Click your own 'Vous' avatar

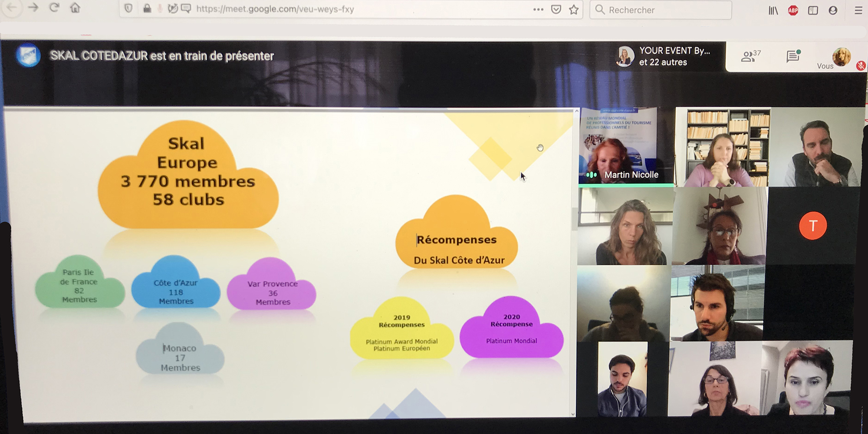point(841,57)
